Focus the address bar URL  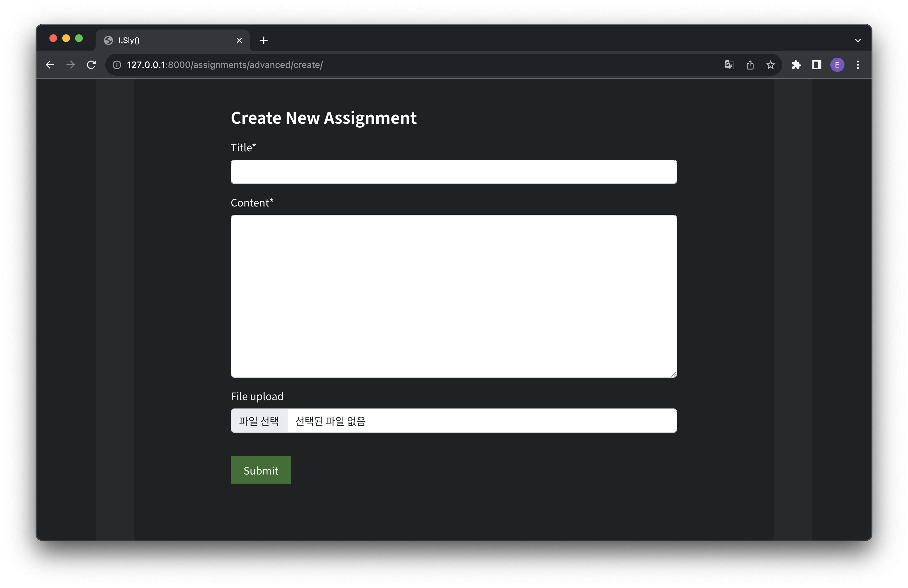coord(225,65)
